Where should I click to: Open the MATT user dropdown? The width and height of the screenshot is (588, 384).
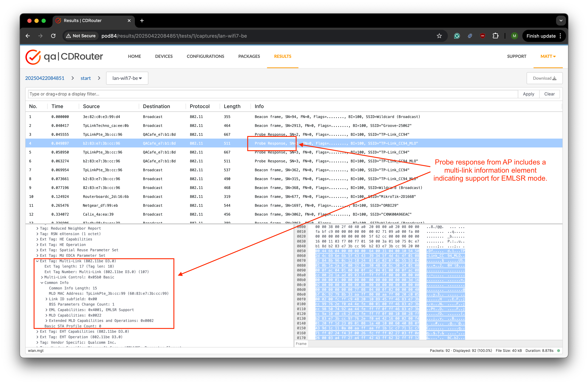548,56
